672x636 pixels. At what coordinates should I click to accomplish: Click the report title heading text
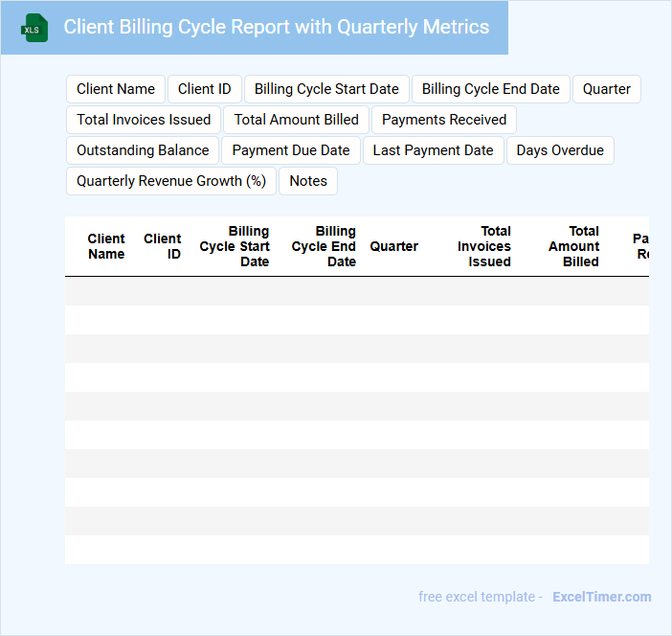(x=276, y=27)
